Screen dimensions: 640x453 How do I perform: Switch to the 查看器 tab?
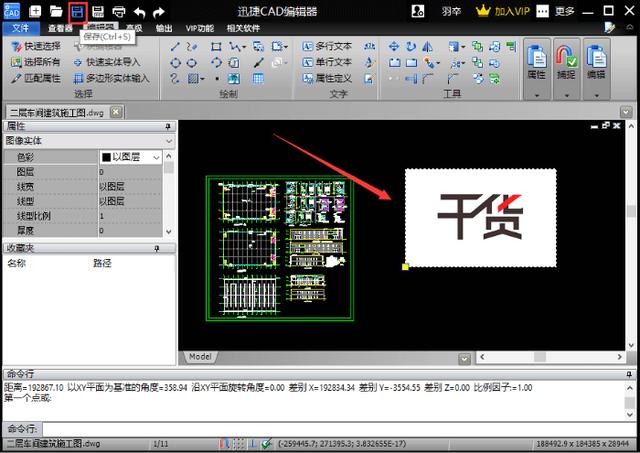(60, 28)
